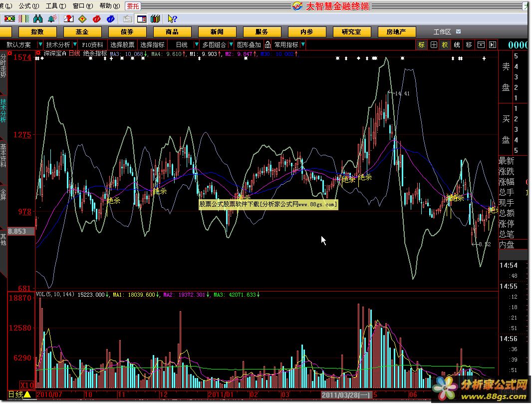
Task: Open the 帮助(H) menu
Action: point(110,6)
